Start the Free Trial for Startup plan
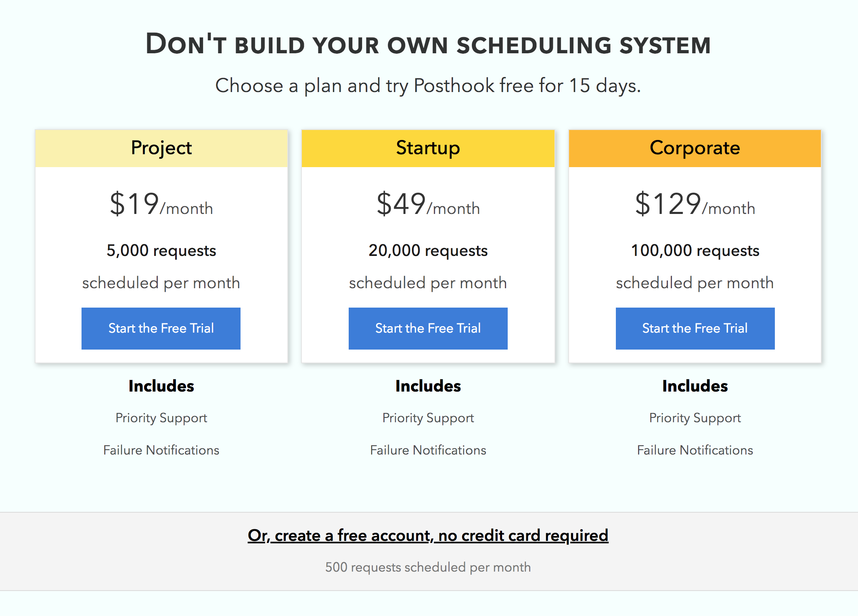This screenshot has width=858, height=616. 428,328
